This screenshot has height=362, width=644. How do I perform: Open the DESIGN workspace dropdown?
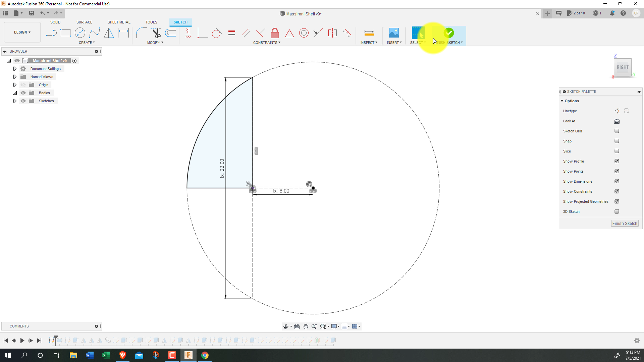(x=22, y=32)
